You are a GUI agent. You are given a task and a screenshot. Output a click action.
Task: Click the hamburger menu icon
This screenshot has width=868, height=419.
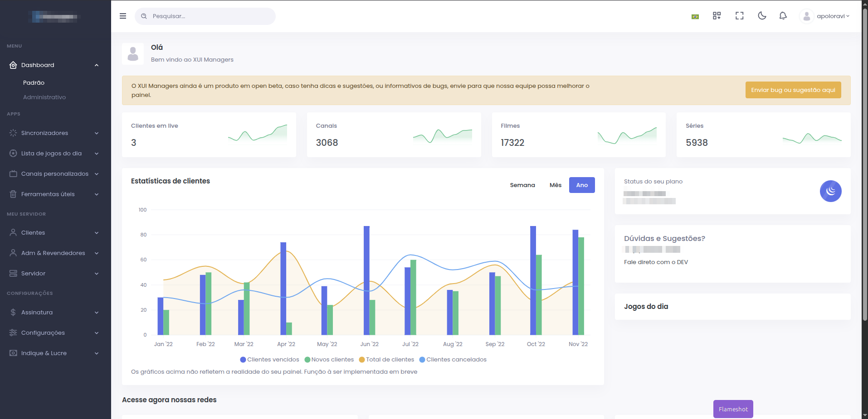click(123, 16)
